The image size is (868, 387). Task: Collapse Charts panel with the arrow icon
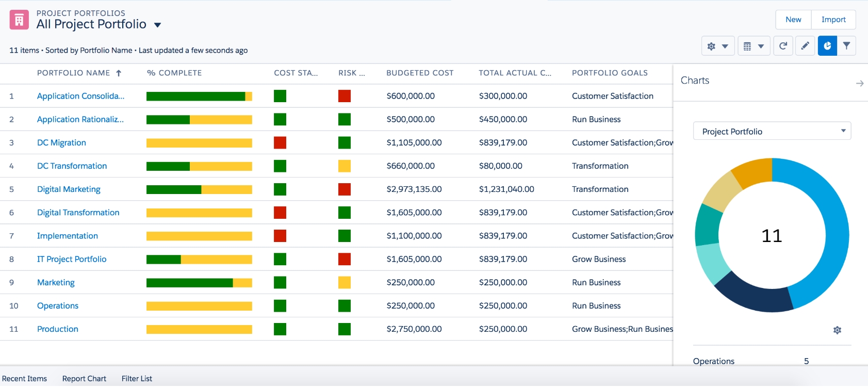click(859, 83)
